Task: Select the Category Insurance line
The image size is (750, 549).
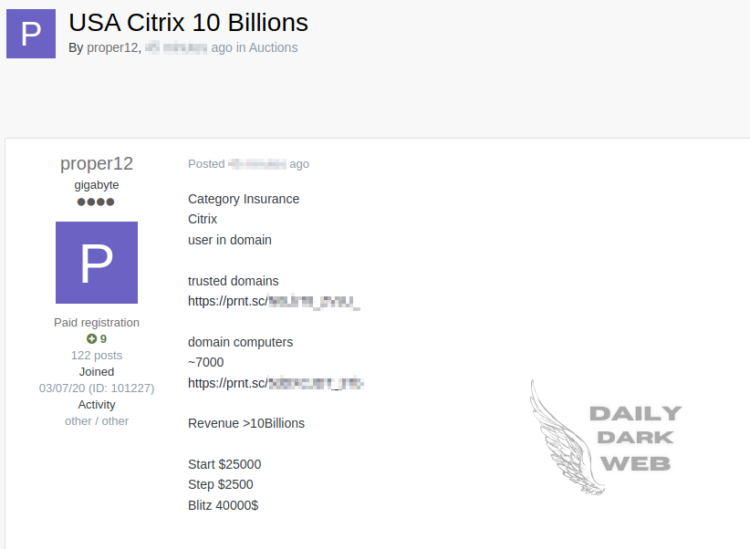Action: [243, 199]
